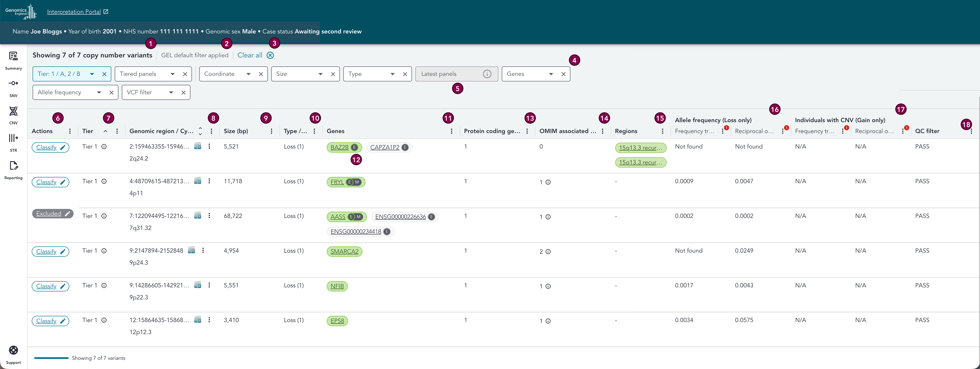Image resolution: width=980 pixels, height=369 pixels.
Task: Show Tier 1 info for 4p11 row
Action: [104, 181]
